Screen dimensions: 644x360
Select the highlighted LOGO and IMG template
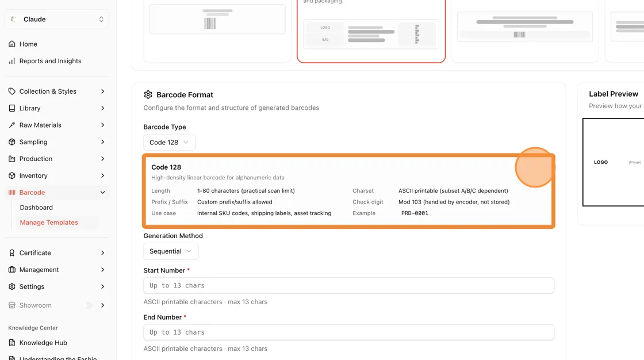pyautogui.click(x=371, y=31)
